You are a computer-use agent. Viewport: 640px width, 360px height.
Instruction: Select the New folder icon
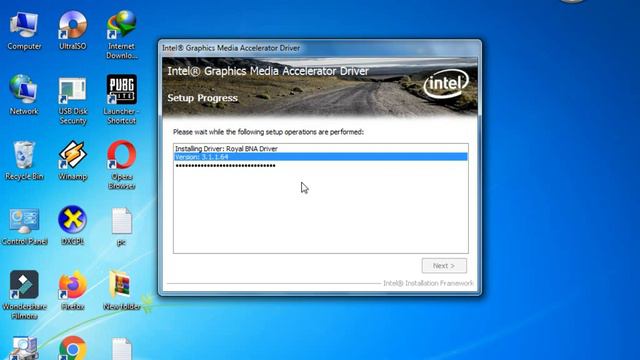point(122,290)
